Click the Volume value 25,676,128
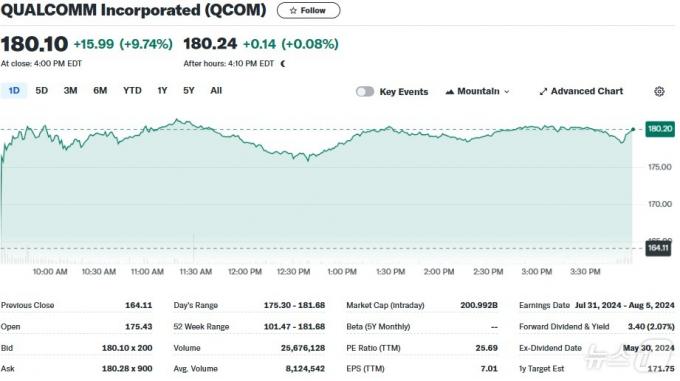This screenshot has width=680, height=381. [303, 348]
